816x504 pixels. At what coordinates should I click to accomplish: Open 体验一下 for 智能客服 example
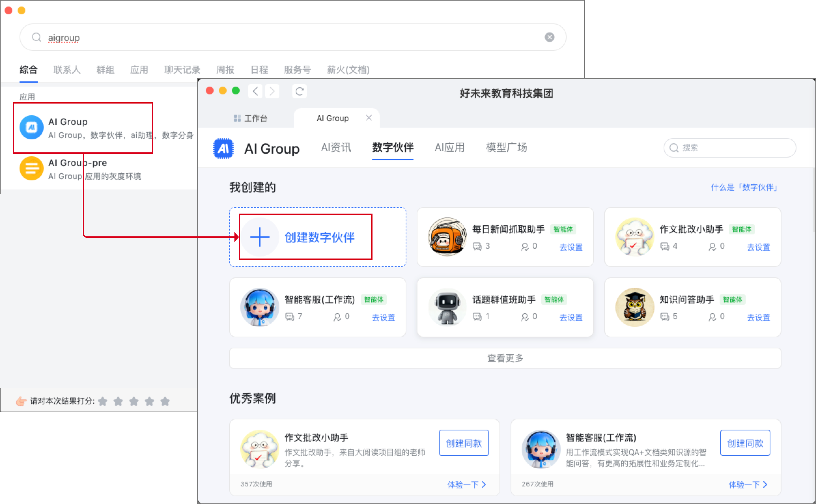[x=748, y=484]
